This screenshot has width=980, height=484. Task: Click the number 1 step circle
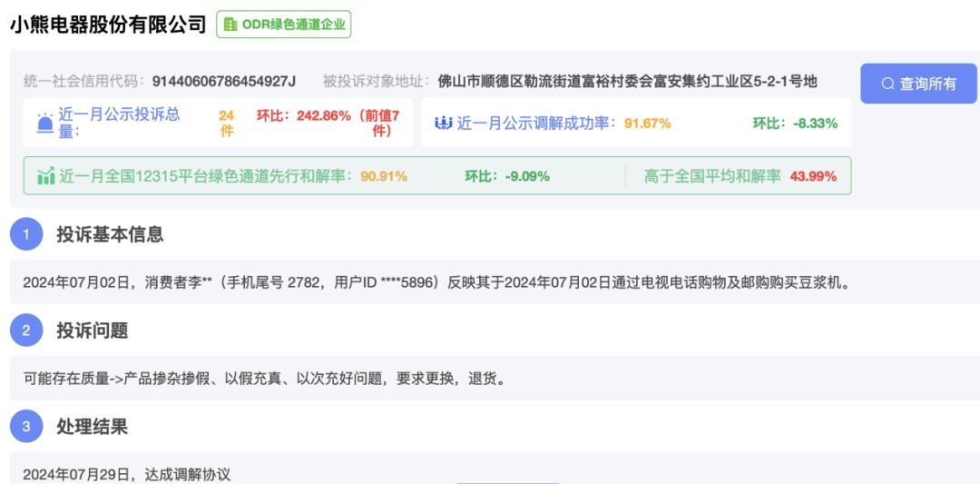26,234
